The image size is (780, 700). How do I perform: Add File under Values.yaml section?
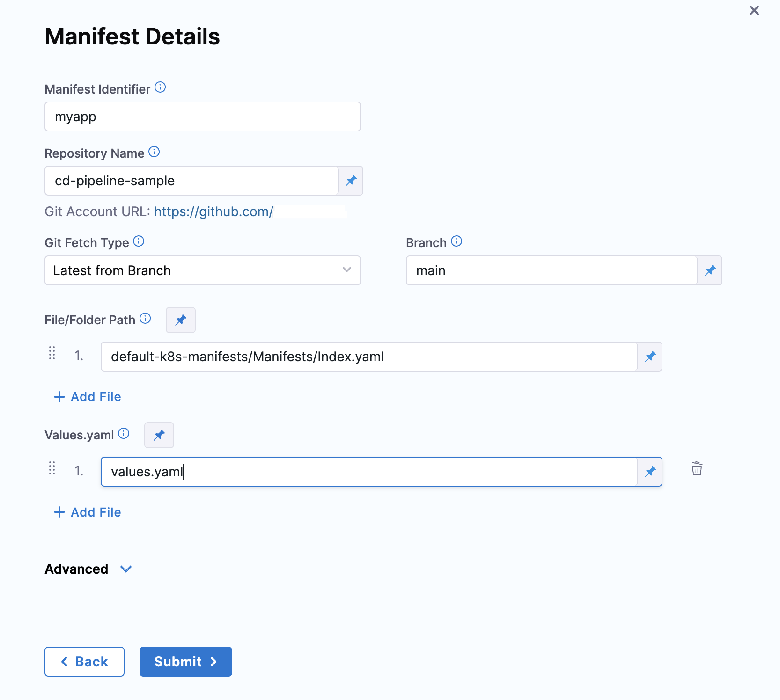pyautogui.click(x=88, y=512)
